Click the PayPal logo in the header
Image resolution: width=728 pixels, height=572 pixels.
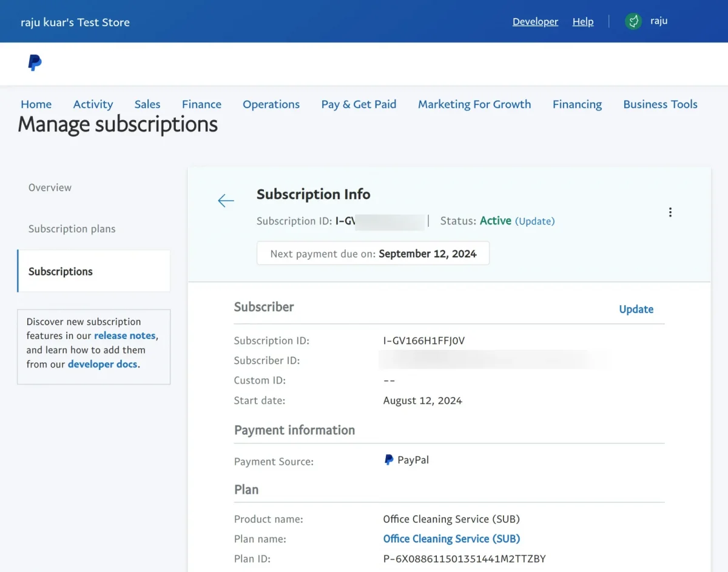pyautogui.click(x=35, y=62)
